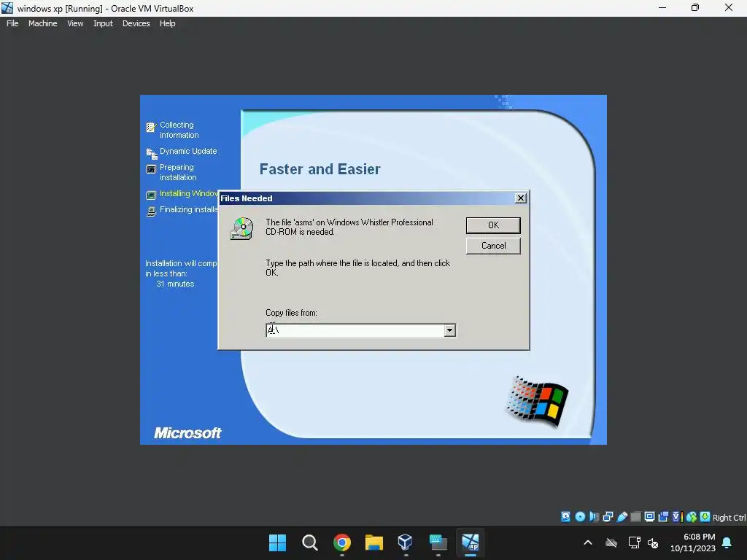
Task: Click the Collecting information text
Action: [179, 130]
